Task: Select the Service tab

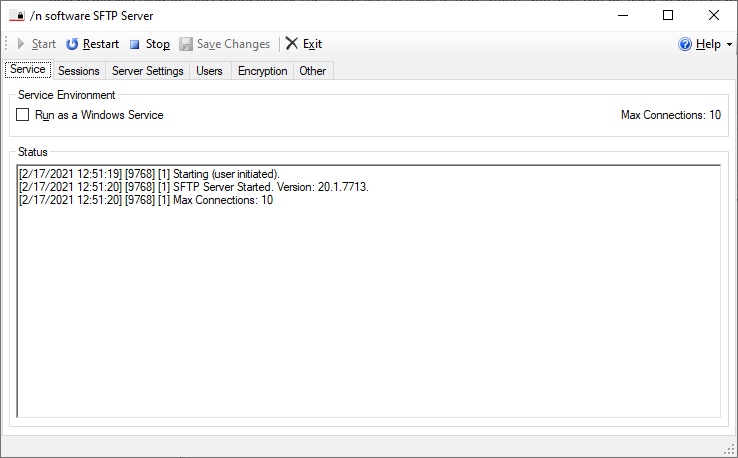Action: click(27, 70)
